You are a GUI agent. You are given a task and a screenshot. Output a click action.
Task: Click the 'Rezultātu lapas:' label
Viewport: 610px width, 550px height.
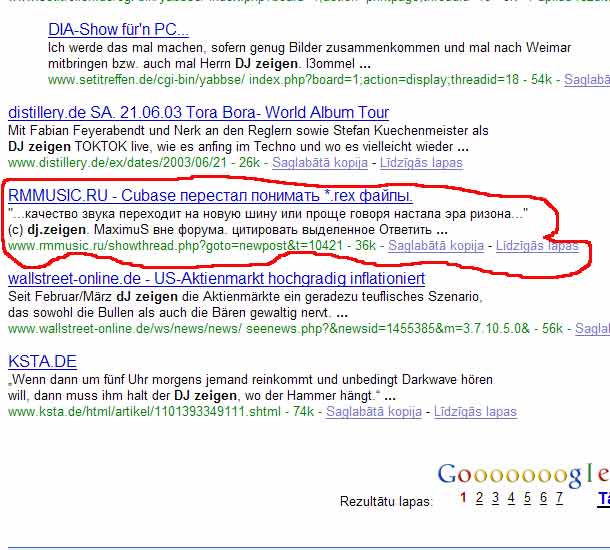[386, 501]
